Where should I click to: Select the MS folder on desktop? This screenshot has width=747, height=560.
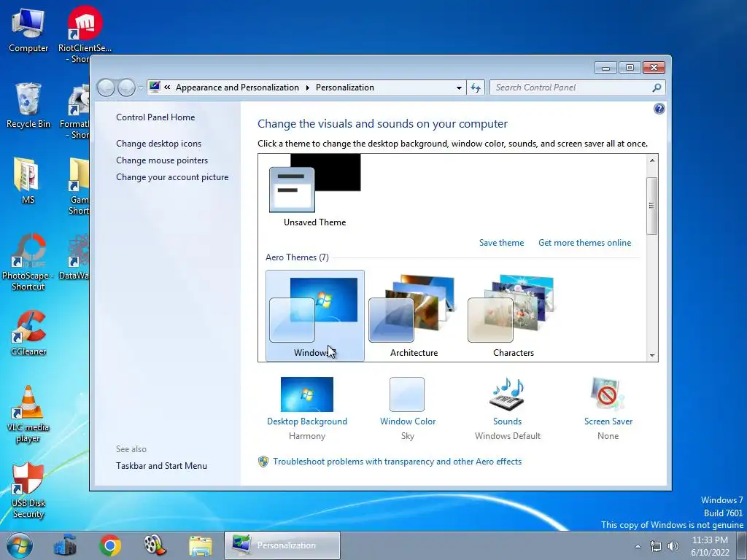click(28, 180)
